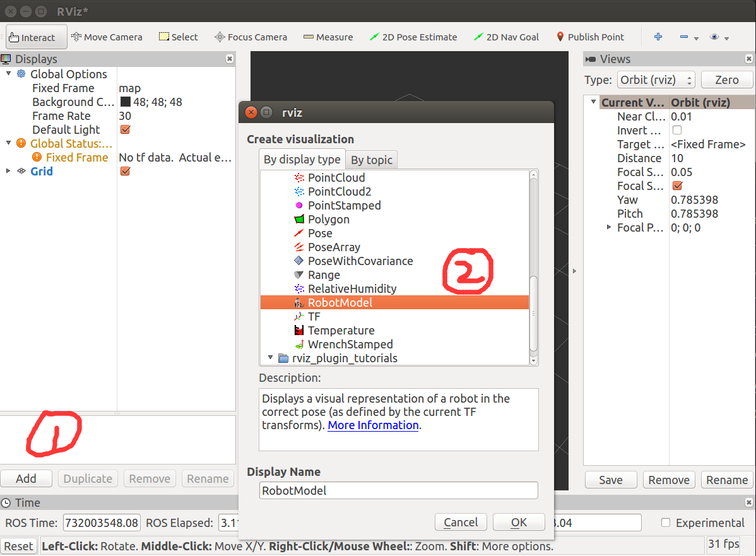Click the PoseArray icon

pyautogui.click(x=299, y=247)
